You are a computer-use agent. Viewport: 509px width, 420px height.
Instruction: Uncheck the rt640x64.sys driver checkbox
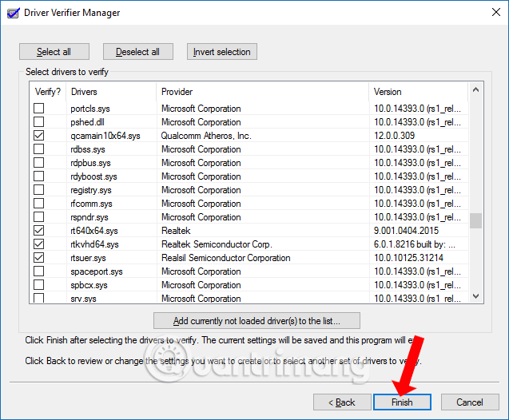coord(38,231)
